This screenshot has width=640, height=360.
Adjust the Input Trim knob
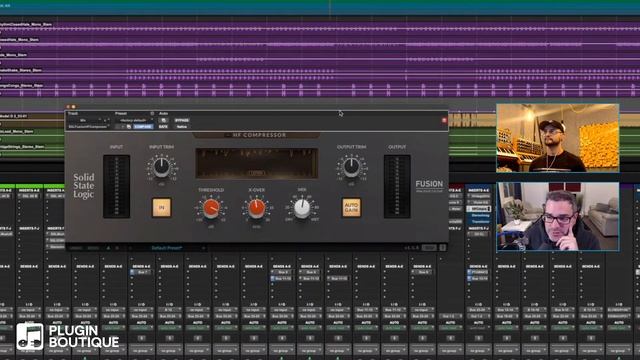coord(162,167)
